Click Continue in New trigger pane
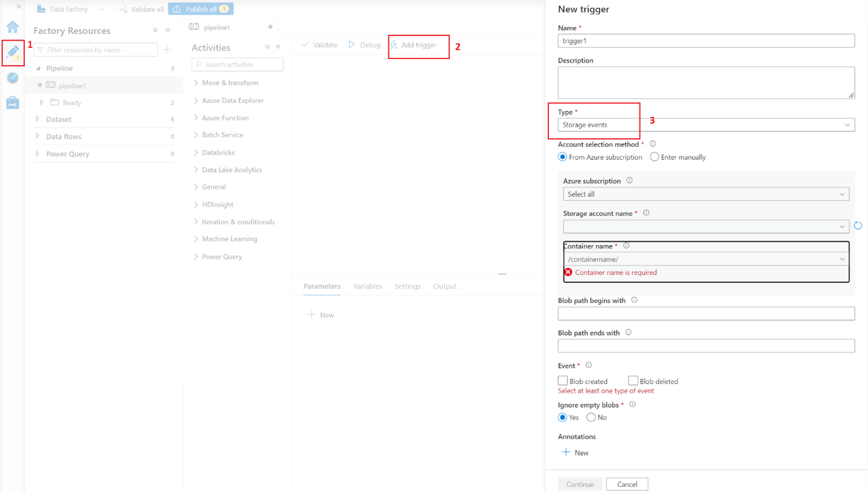Image resolution: width=868 pixels, height=493 pixels. click(580, 484)
